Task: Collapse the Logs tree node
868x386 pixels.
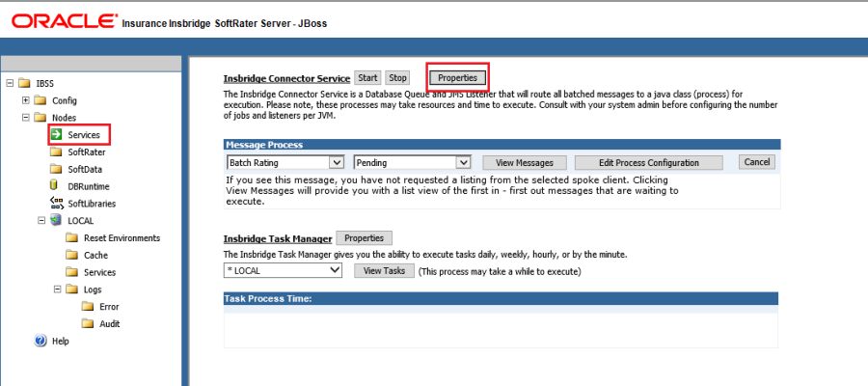Action: pyautogui.click(x=57, y=289)
